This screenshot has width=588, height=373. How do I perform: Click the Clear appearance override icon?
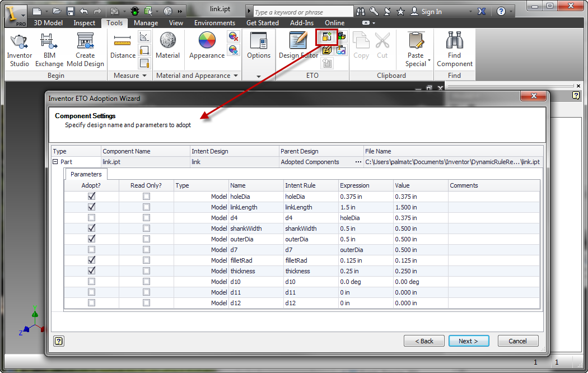pyautogui.click(x=234, y=37)
